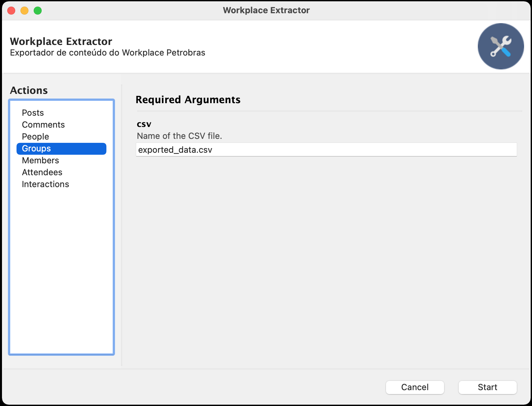This screenshot has height=406, width=532.
Task: Focus the exported_data.csv text field
Action: coord(326,150)
